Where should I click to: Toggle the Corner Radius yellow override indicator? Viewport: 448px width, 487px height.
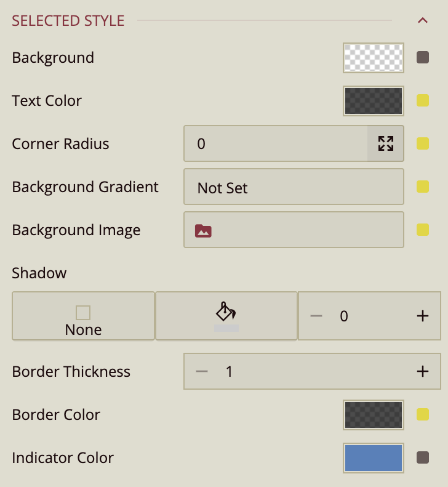coord(423,144)
